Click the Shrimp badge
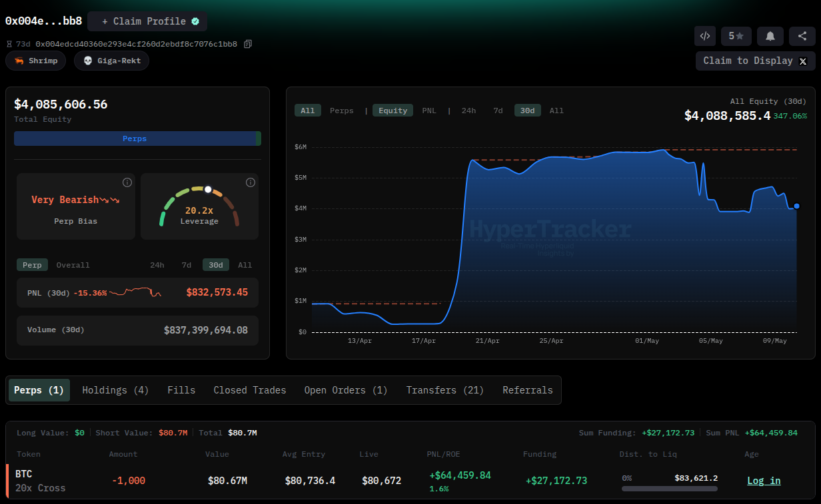 click(36, 61)
